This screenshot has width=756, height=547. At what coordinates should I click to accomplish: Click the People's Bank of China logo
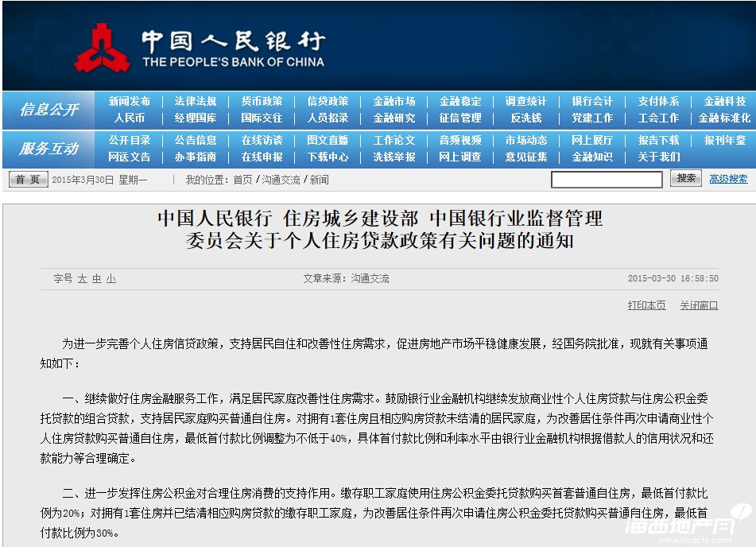[200, 48]
